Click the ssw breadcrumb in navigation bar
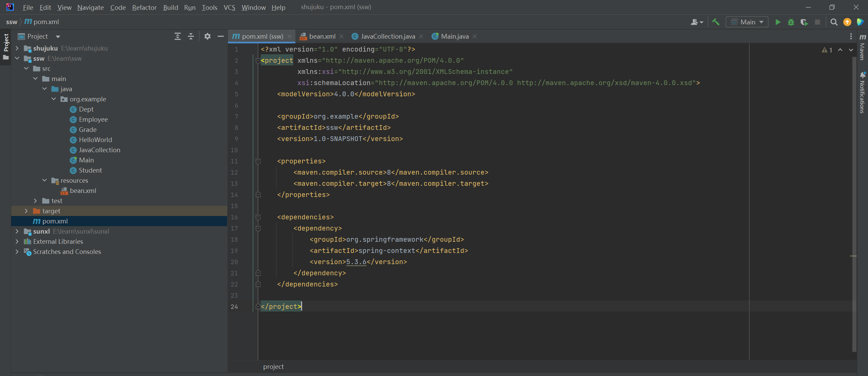The image size is (868, 376). coord(12,22)
